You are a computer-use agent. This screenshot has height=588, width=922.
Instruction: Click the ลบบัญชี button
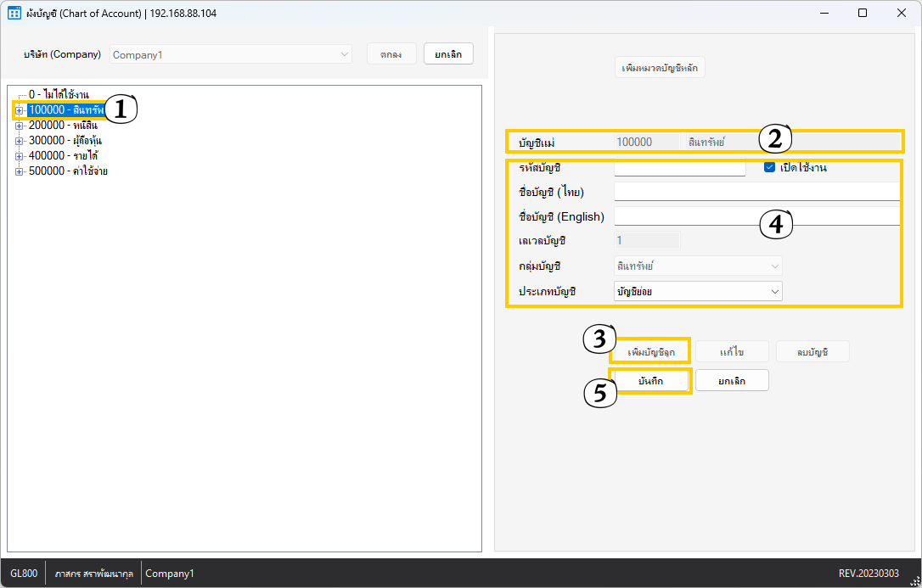pyautogui.click(x=812, y=352)
